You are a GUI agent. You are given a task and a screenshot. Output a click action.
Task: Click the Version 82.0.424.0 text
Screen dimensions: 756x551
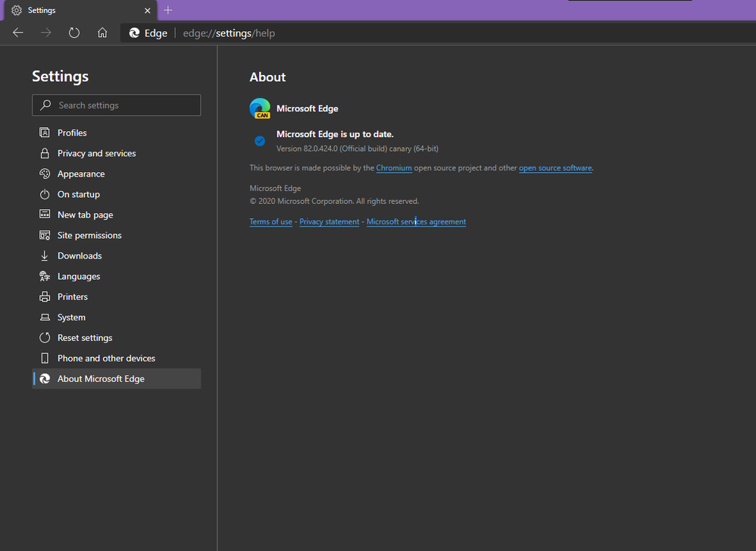coord(358,149)
